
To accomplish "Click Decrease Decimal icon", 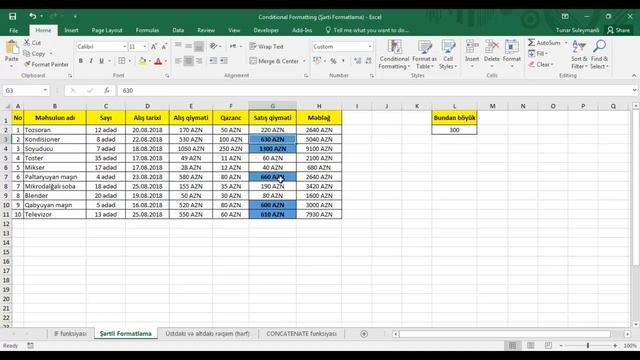I will pyautogui.click(x=368, y=61).
